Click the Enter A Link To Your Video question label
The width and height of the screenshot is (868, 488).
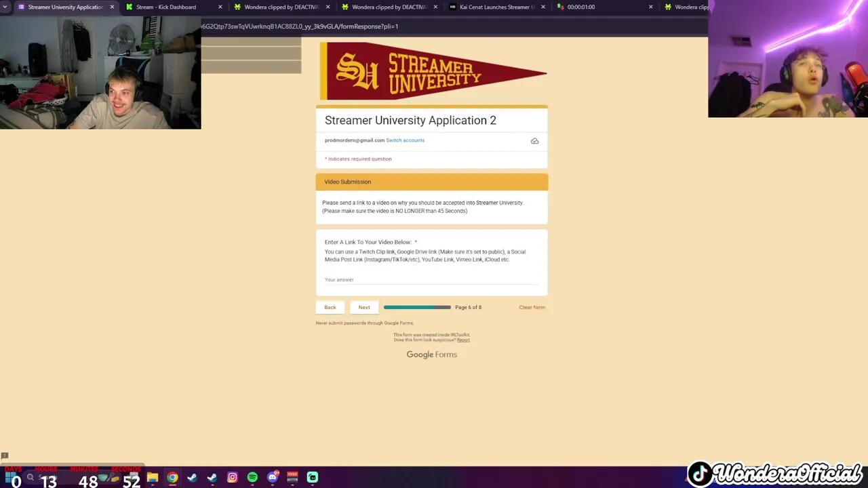click(370, 242)
